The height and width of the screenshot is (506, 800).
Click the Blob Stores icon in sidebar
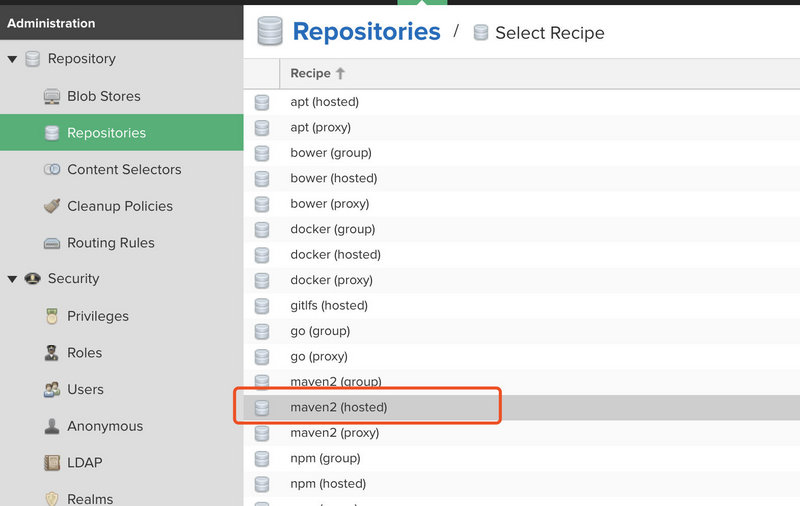pyautogui.click(x=52, y=96)
